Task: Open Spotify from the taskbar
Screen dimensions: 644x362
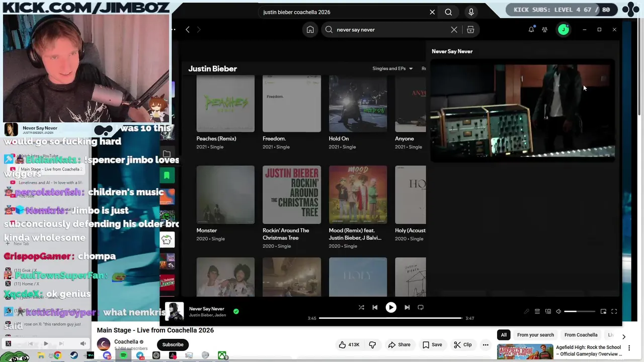Action: (123, 355)
